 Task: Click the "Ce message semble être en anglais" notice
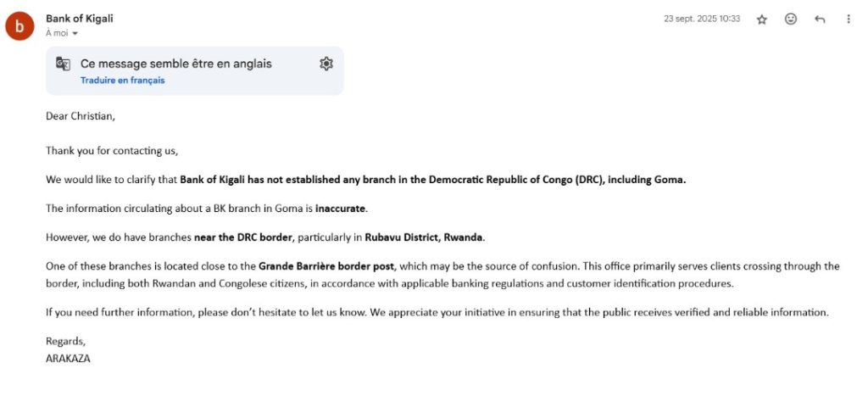pos(176,64)
